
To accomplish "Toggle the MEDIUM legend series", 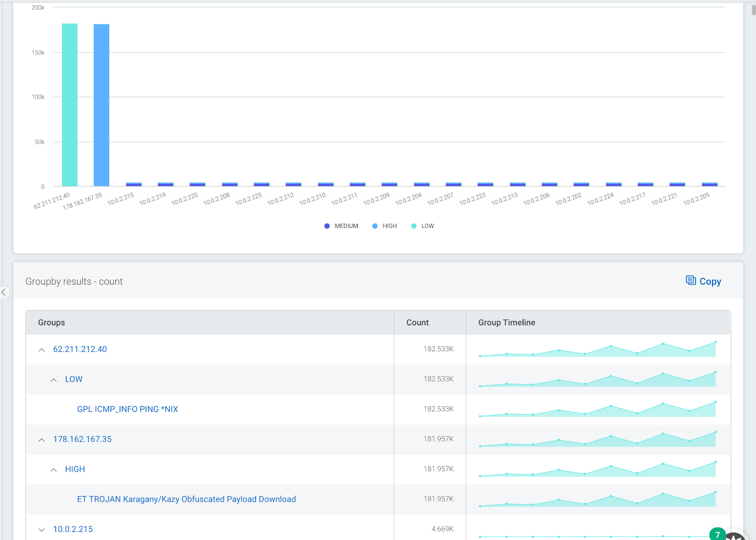I will (341, 226).
